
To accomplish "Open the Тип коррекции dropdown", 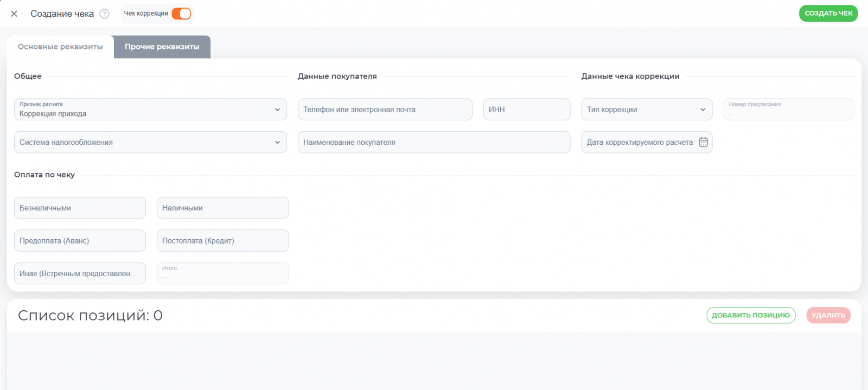I will [x=647, y=110].
